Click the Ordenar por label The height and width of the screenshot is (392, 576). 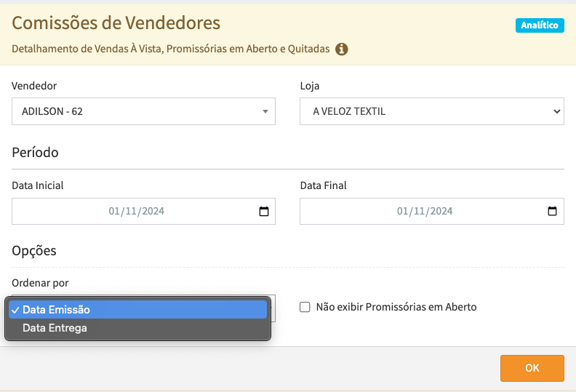[x=41, y=283]
